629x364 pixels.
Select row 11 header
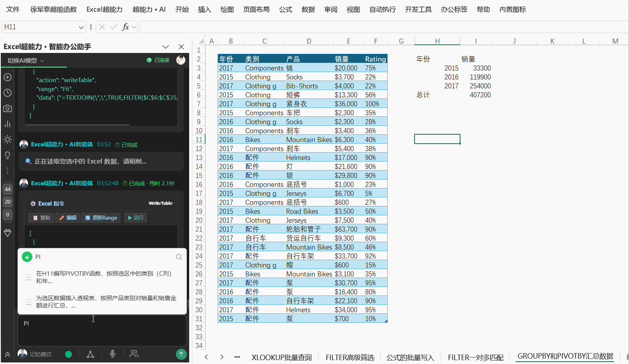coord(199,140)
